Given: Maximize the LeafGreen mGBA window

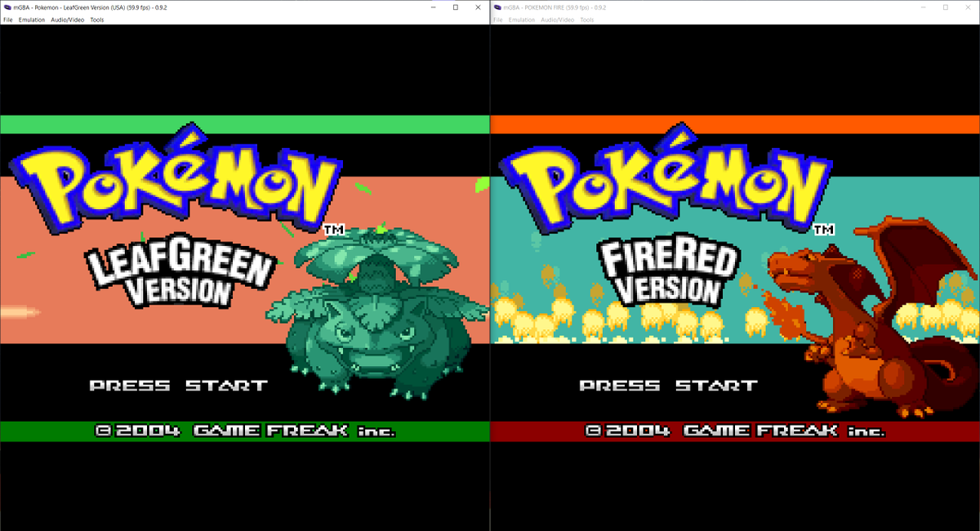Looking at the screenshot, I should tap(455, 7).
